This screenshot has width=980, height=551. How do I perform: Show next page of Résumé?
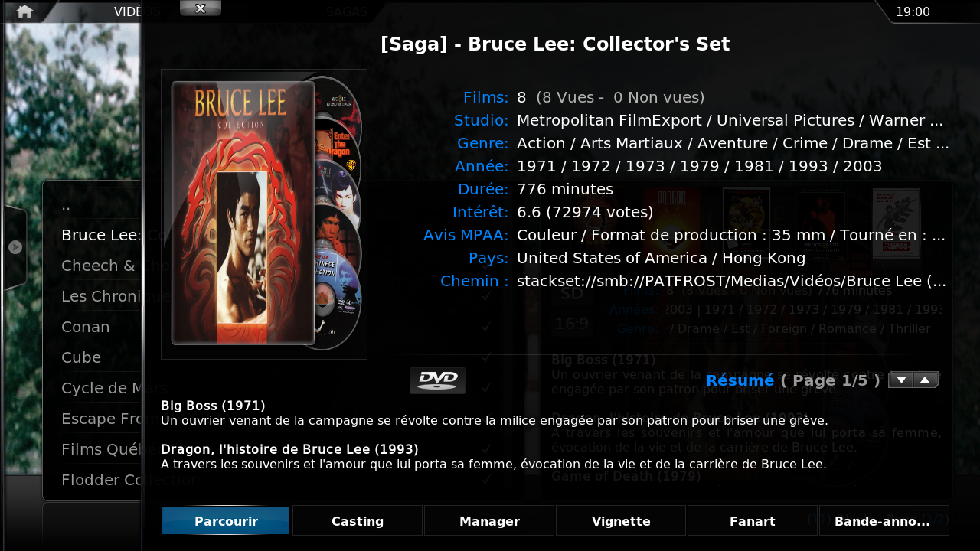[901, 380]
